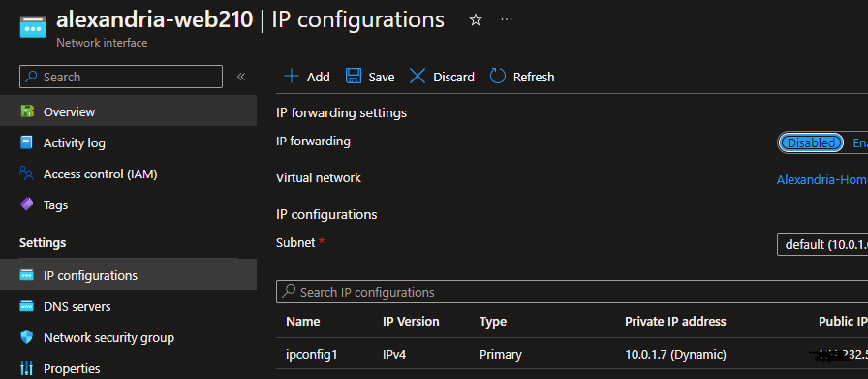Click the Add plus icon

[292, 77]
